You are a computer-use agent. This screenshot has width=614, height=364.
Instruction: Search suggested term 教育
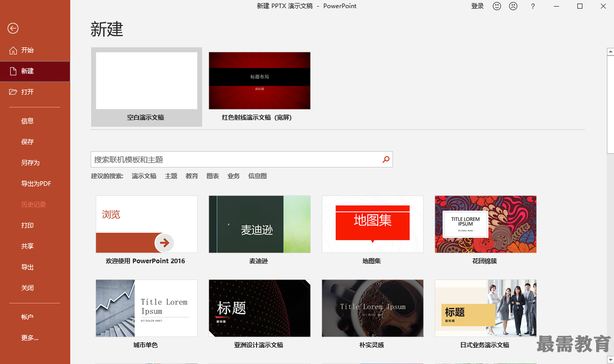pos(192,176)
